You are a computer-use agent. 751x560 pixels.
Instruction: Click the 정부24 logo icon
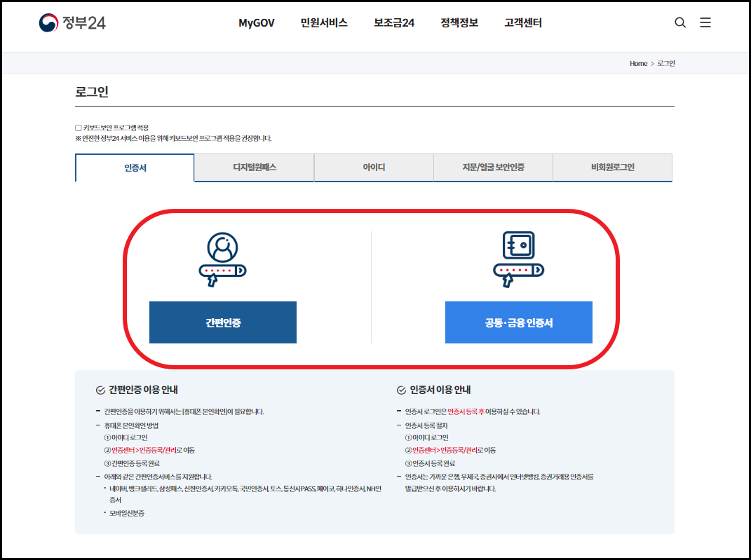click(x=48, y=22)
